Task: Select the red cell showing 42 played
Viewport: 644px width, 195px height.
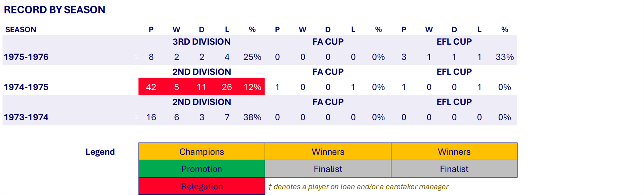Action: pos(151,87)
